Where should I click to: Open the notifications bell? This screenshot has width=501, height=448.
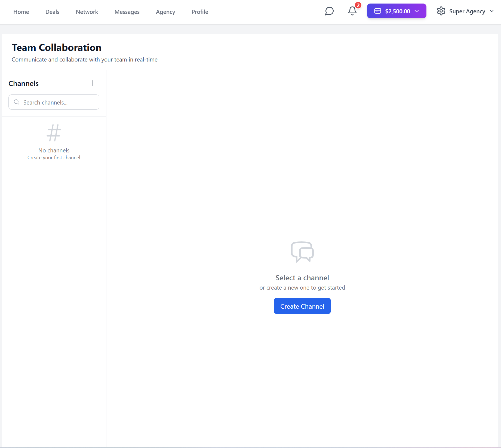tap(352, 11)
